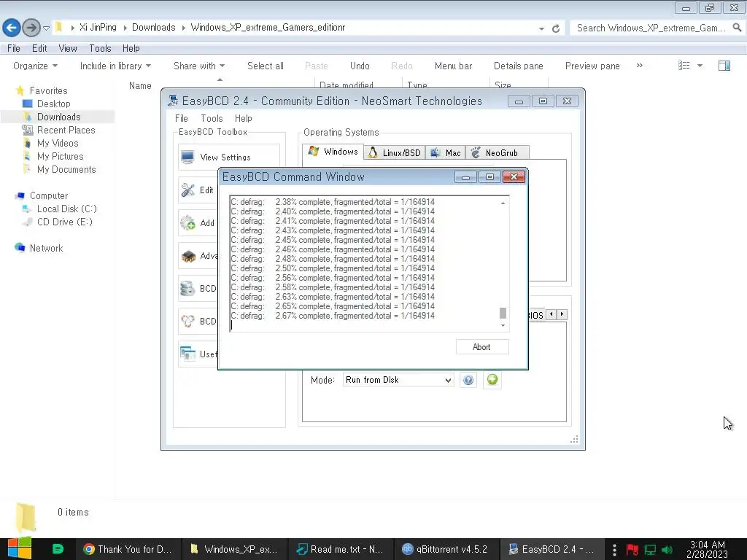Open Explorer File menu
The width and height of the screenshot is (747, 560).
(13, 49)
